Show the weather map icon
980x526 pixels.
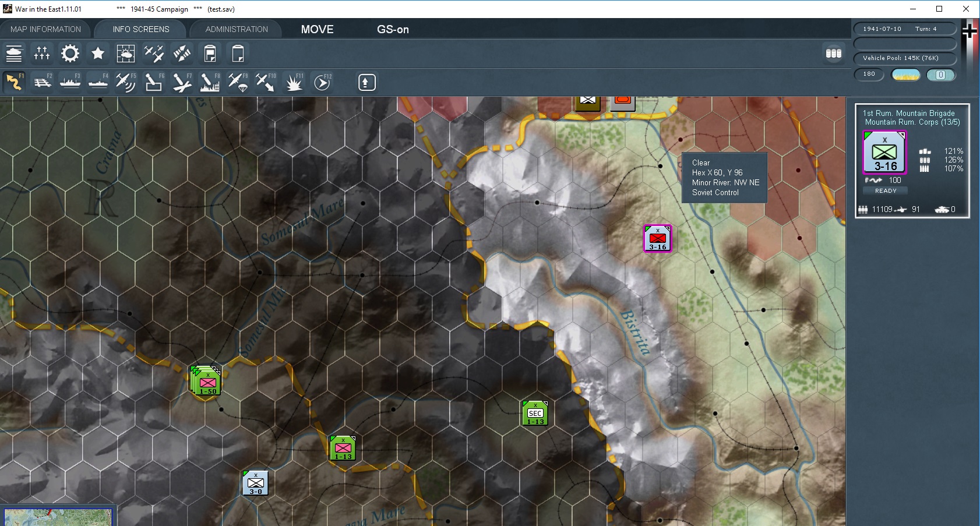click(x=126, y=54)
